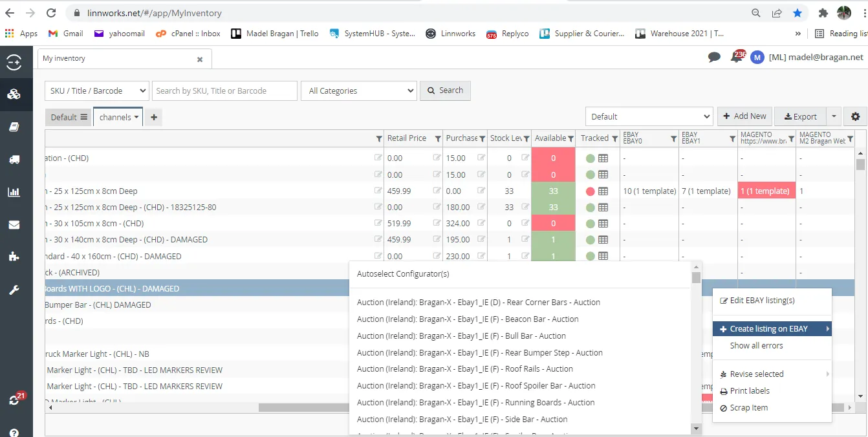Click the sync icon with badge 21

point(16,400)
